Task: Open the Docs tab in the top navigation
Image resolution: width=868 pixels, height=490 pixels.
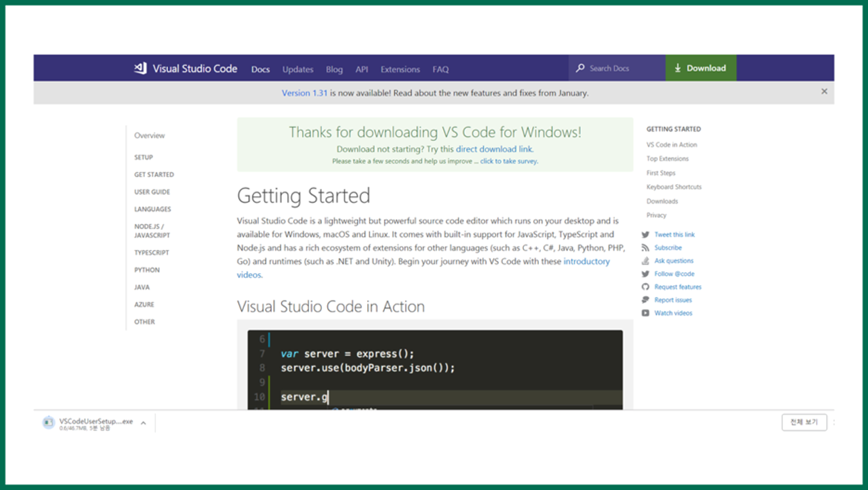Action: pos(260,69)
